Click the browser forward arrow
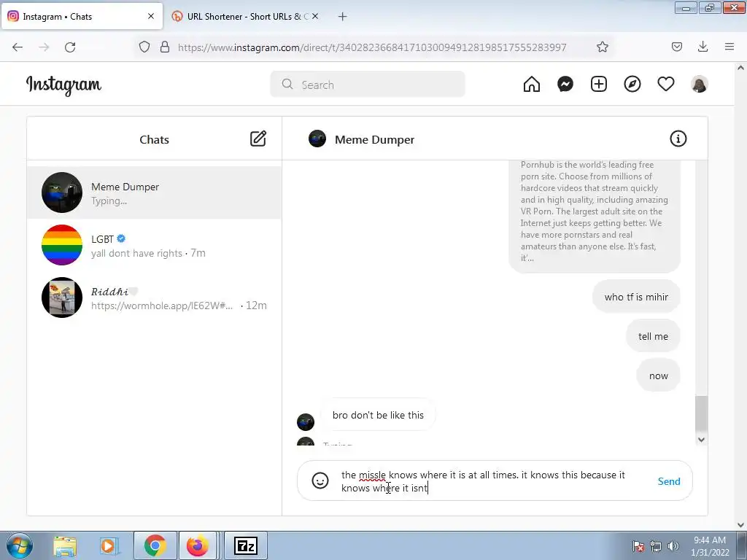Image resolution: width=747 pixels, height=560 pixels. pos(44,47)
